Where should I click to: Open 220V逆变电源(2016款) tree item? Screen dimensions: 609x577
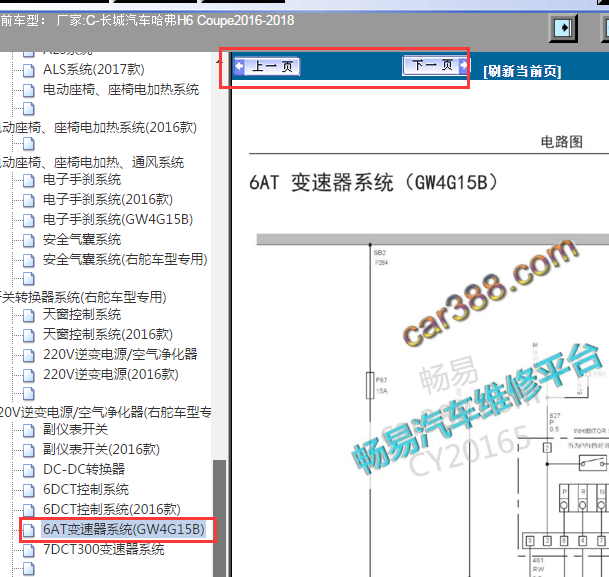[x=111, y=374]
